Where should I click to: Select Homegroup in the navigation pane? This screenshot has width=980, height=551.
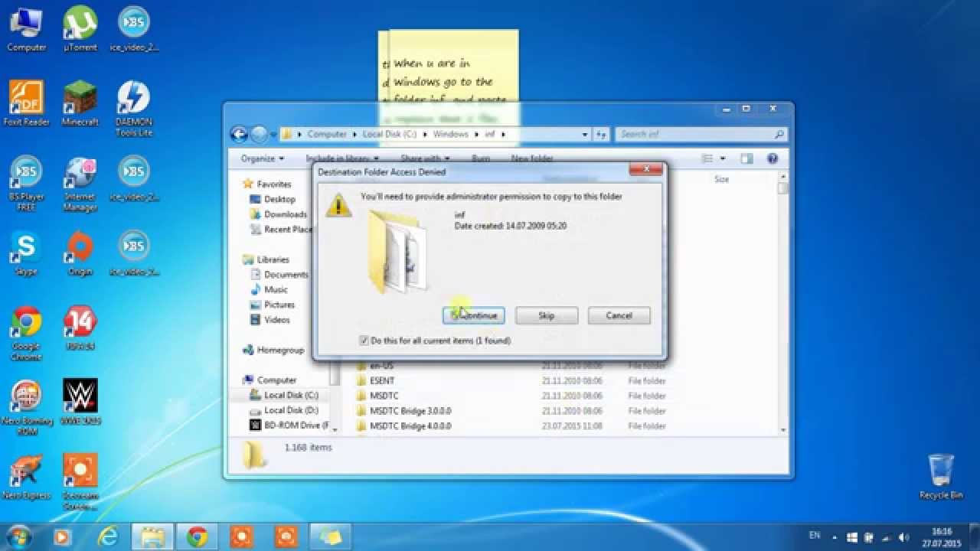(x=280, y=350)
